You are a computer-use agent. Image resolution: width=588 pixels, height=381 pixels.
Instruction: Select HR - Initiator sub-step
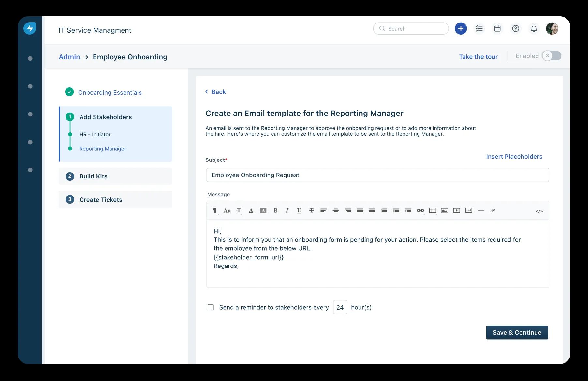(95, 134)
